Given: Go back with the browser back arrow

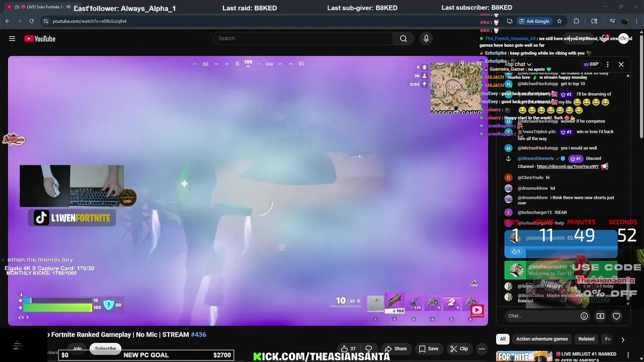Looking at the screenshot, I should point(8,21).
